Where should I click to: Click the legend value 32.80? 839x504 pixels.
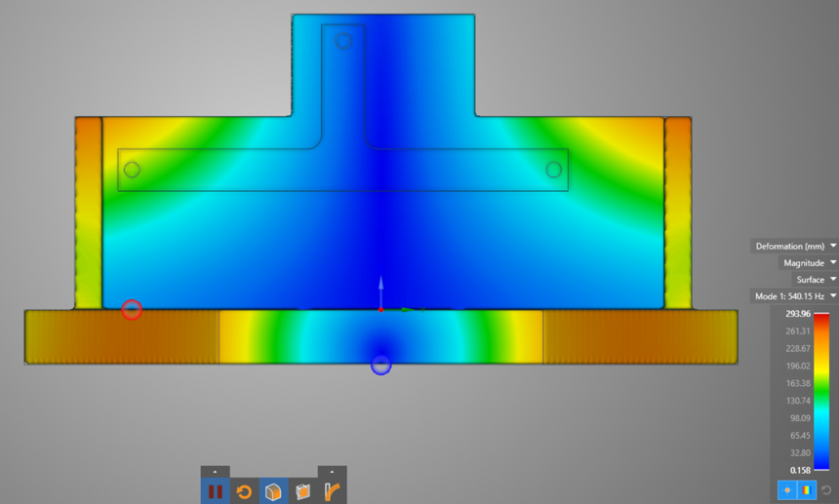(800, 452)
